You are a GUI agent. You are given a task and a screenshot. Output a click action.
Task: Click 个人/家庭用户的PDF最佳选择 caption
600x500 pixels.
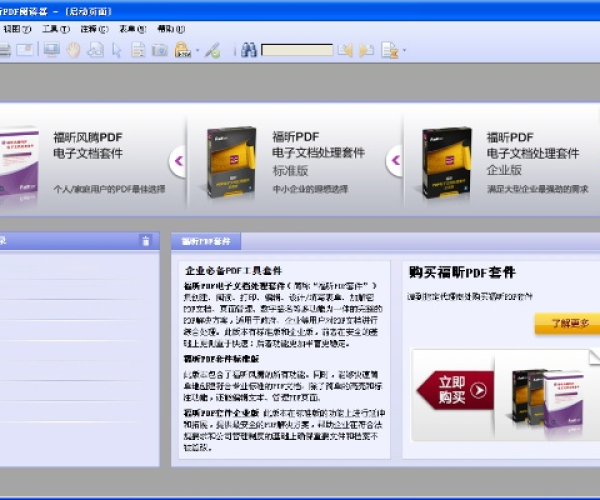tap(109, 189)
